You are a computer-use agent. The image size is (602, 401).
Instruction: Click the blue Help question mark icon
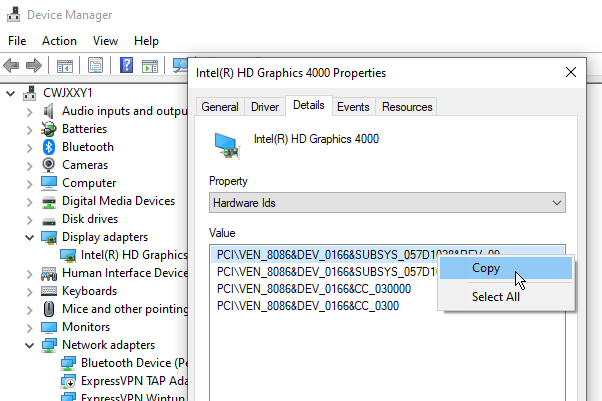(127, 66)
